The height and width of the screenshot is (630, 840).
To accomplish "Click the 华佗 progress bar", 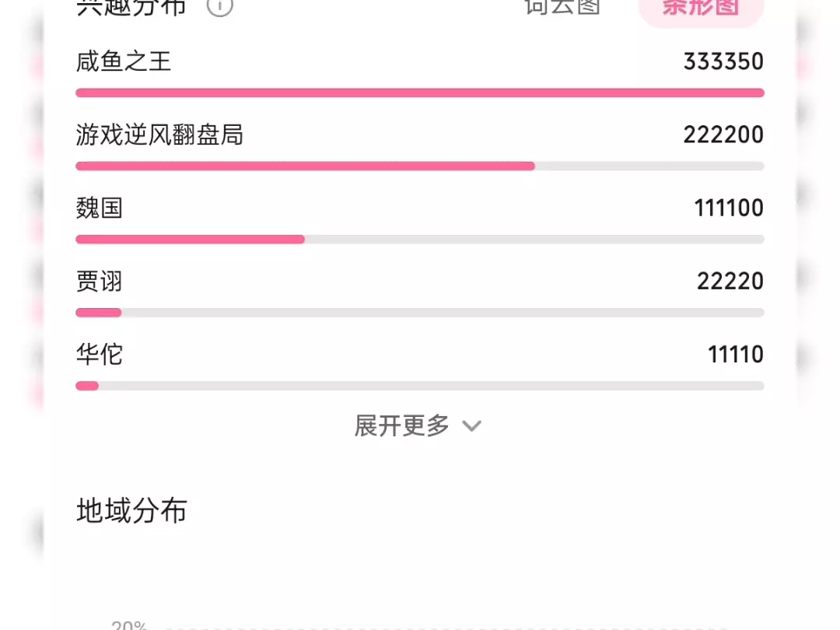I will click(419, 387).
